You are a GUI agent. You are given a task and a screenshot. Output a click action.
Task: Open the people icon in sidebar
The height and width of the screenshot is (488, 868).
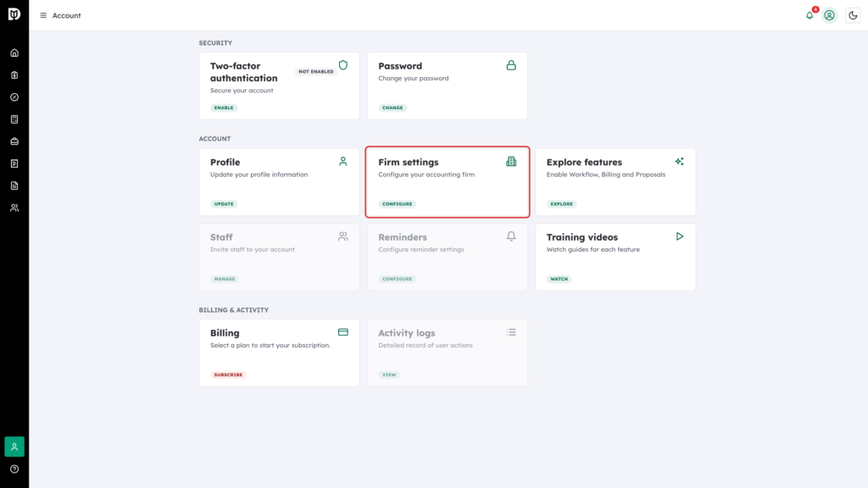click(14, 208)
